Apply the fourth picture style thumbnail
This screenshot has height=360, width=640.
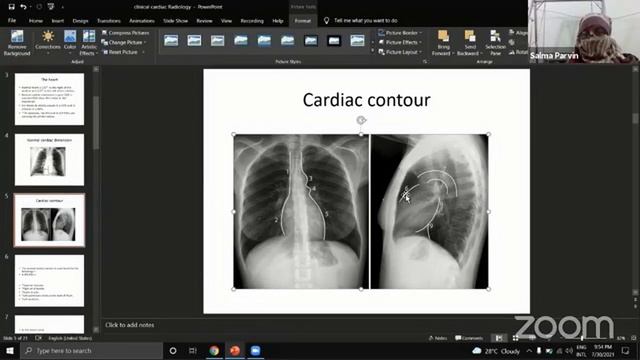click(241, 40)
